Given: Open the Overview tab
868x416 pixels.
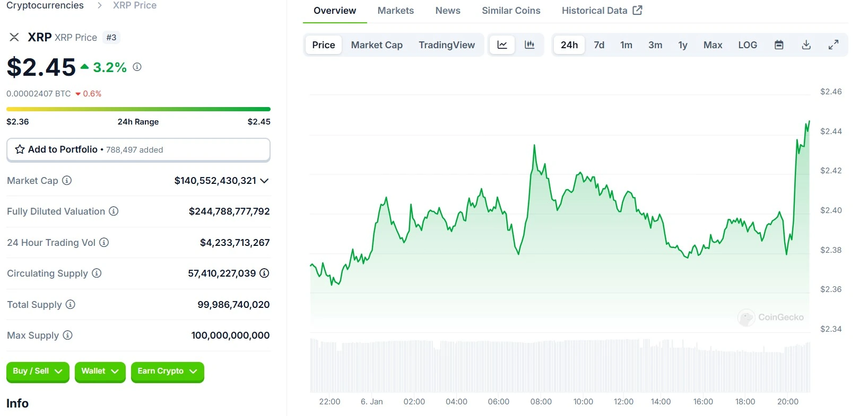Looking at the screenshot, I should pyautogui.click(x=335, y=11).
